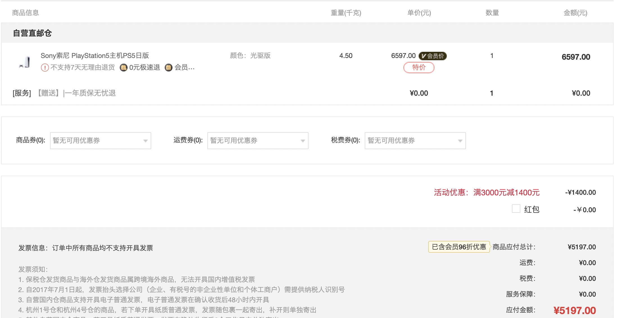The image size is (644, 318).
Task: Click the 金额(元) column header
Action: [575, 13]
